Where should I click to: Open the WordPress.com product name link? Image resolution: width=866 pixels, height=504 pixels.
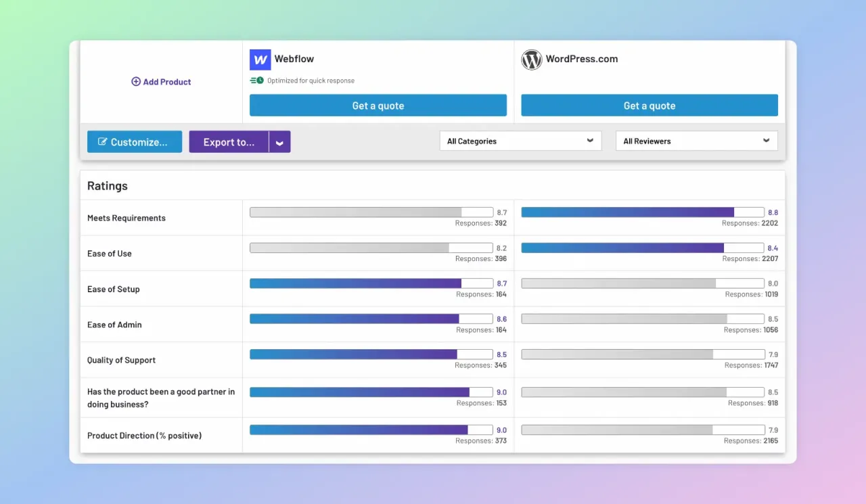[583, 59]
